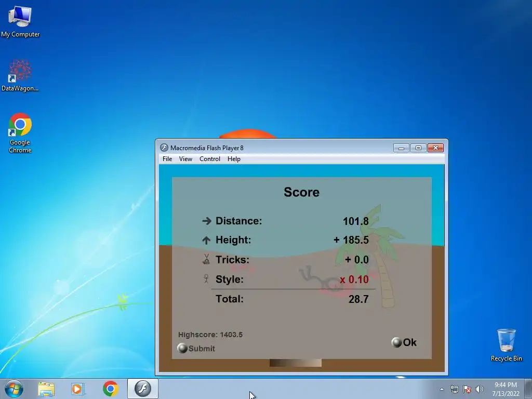Open the Help menu

pos(234,159)
